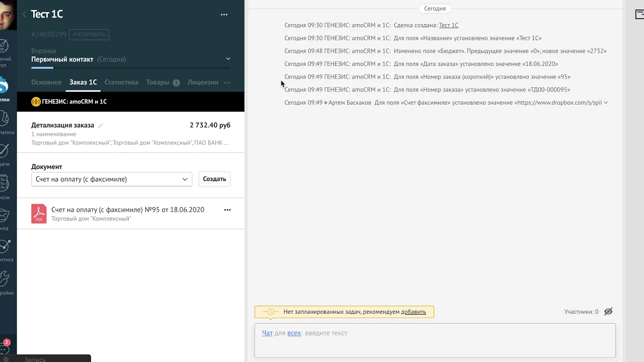644x362 pixels.
Task: Open the red PDF file icon
Action: pyautogui.click(x=39, y=214)
